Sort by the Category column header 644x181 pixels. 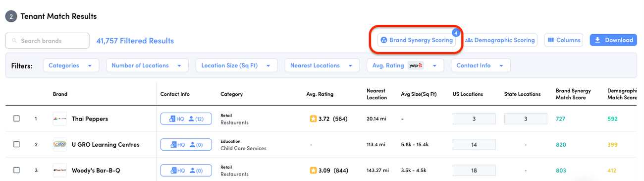(x=231, y=94)
